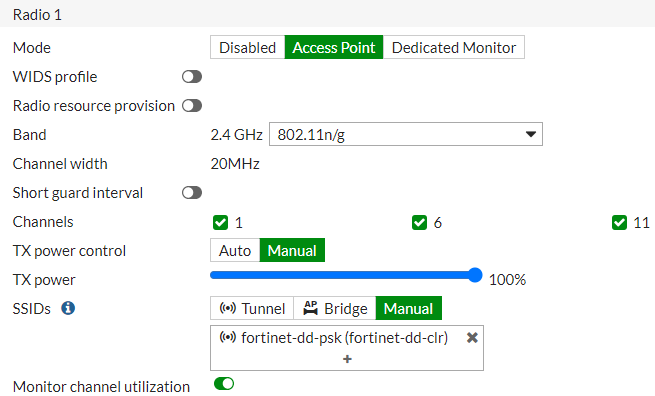The height and width of the screenshot is (396, 655).
Task: Turn on Radio resource provision
Action: pos(192,106)
